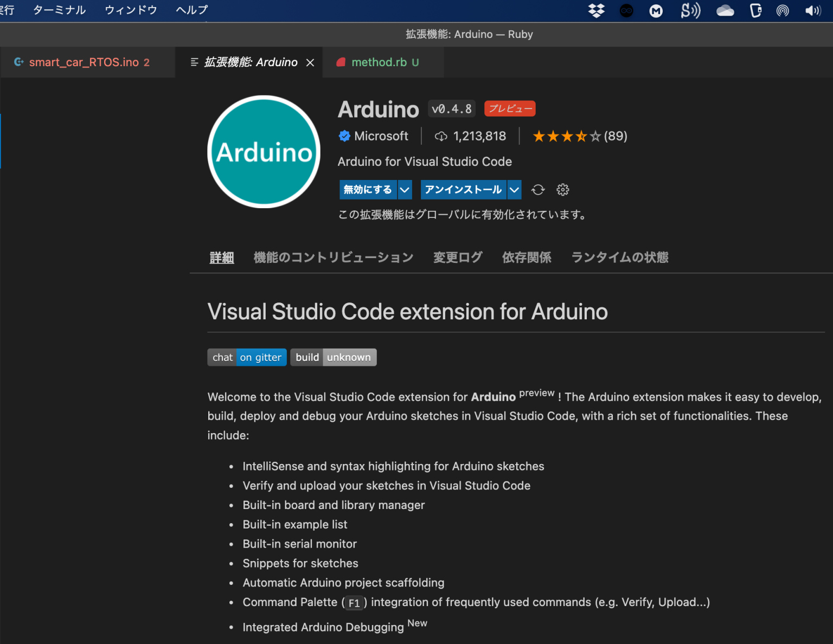
Task: Open the Dropbox menu bar icon
Action: tap(597, 10)
